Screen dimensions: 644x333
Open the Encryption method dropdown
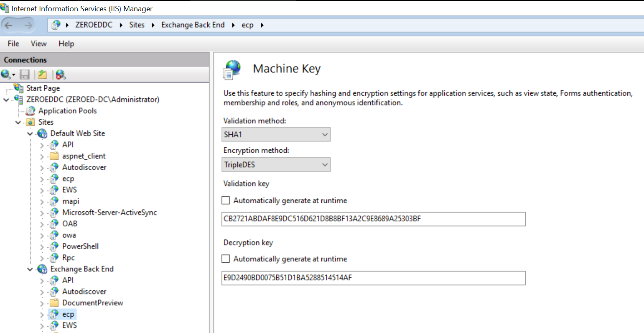(276, 165)
